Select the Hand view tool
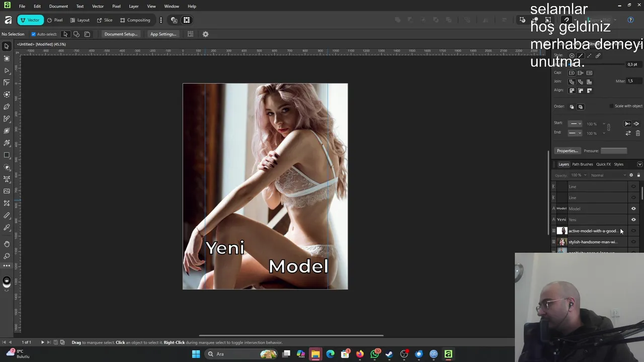The image size is (644, 362). click(7, 244)
